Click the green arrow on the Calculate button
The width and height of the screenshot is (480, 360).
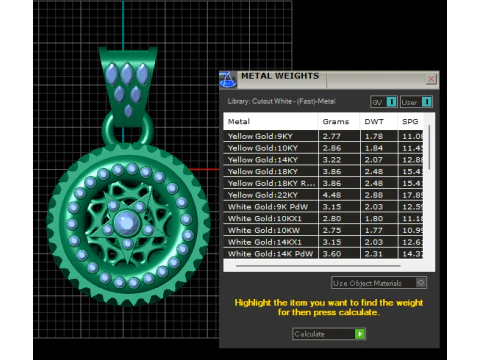pos(360,334)
